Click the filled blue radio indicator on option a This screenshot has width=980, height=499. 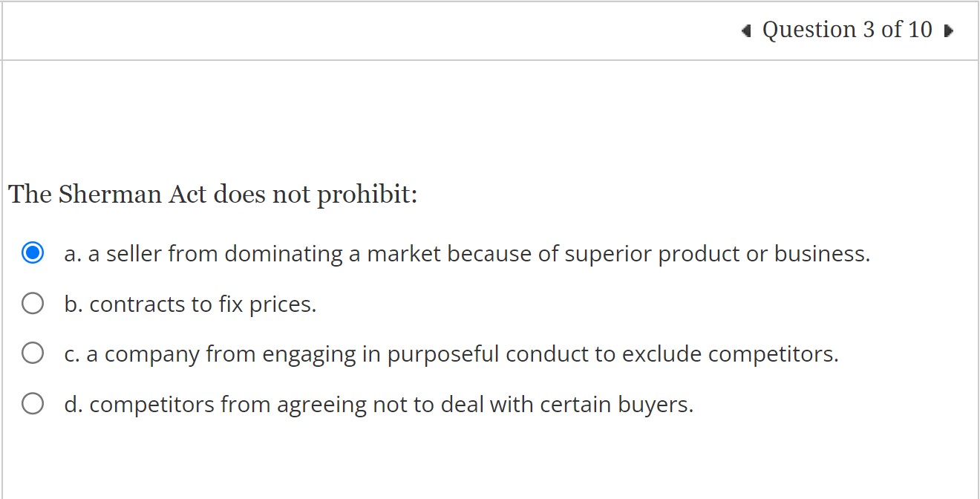click(33, 252)
